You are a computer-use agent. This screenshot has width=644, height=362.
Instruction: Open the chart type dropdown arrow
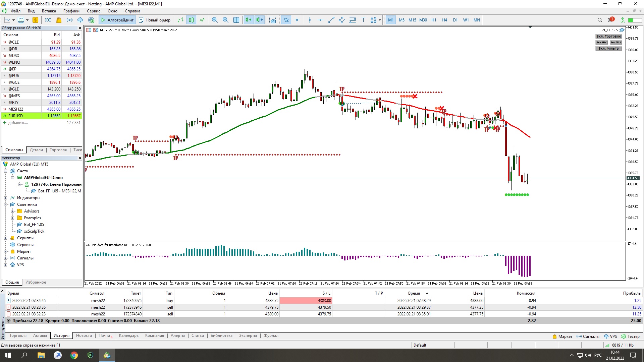[13, 20]
